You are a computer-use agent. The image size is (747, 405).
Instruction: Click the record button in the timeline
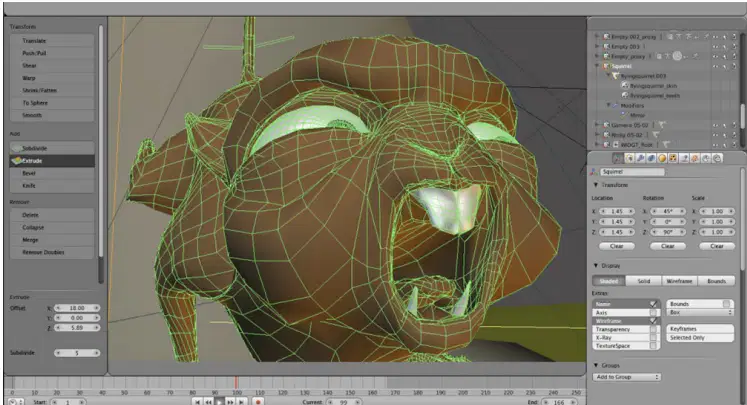point(258,402)
